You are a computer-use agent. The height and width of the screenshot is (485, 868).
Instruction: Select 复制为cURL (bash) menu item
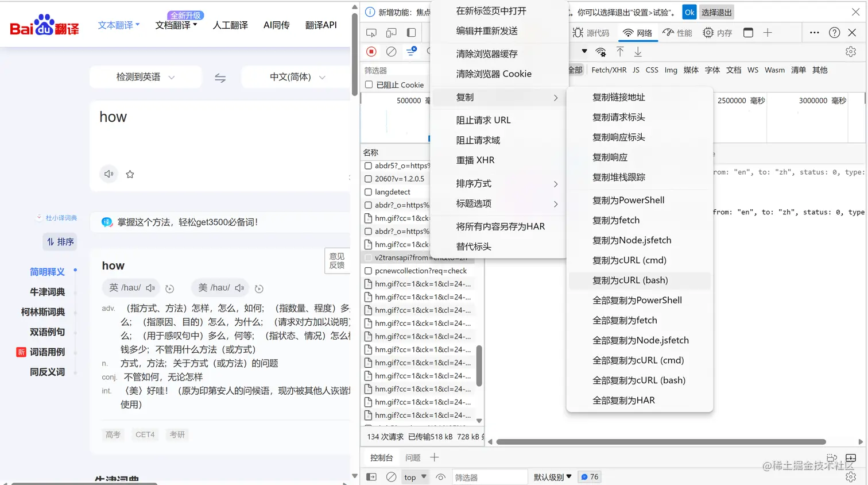click(x=640, y=280)
